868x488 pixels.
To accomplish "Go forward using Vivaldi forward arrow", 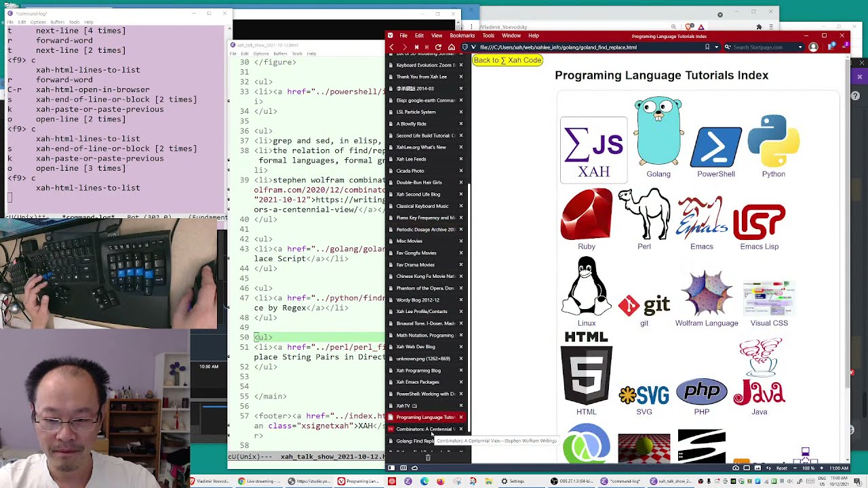I will coord(405,47).
